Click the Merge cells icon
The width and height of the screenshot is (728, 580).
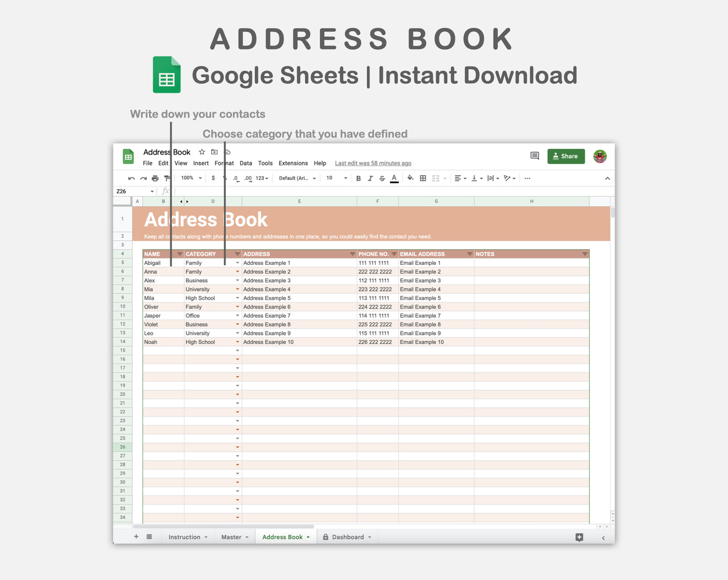[436, 178]
